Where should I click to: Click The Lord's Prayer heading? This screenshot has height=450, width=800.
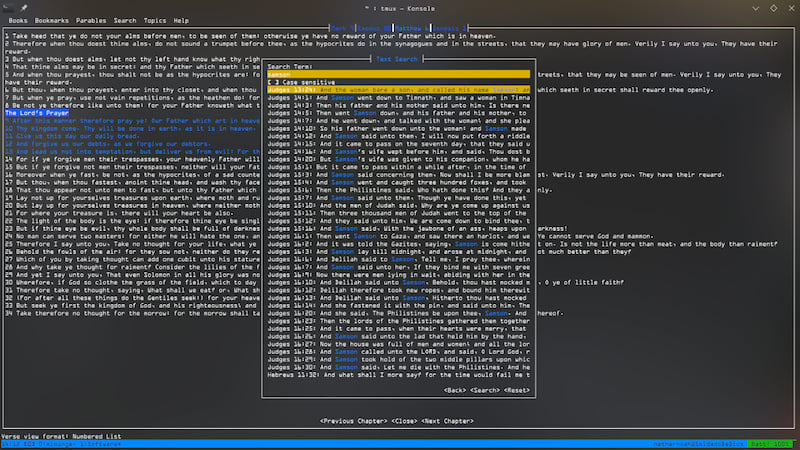click(37, 113)
